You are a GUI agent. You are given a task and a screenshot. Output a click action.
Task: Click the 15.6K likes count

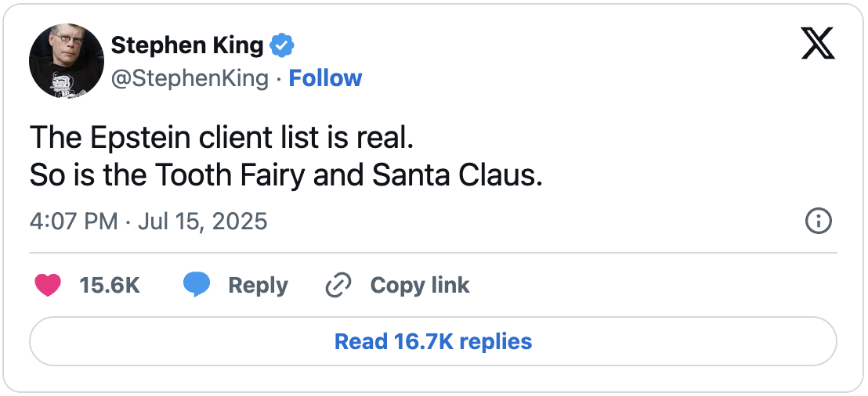110,286
